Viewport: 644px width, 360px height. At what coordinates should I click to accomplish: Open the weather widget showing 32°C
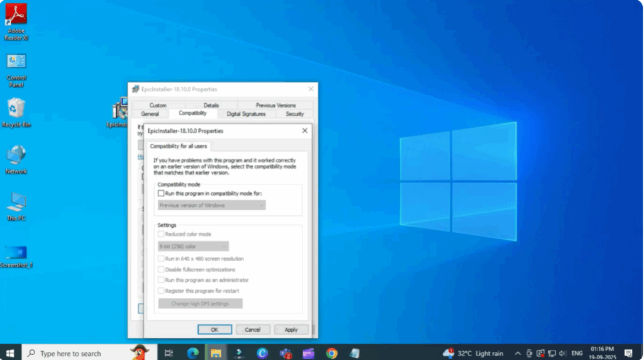473,353
